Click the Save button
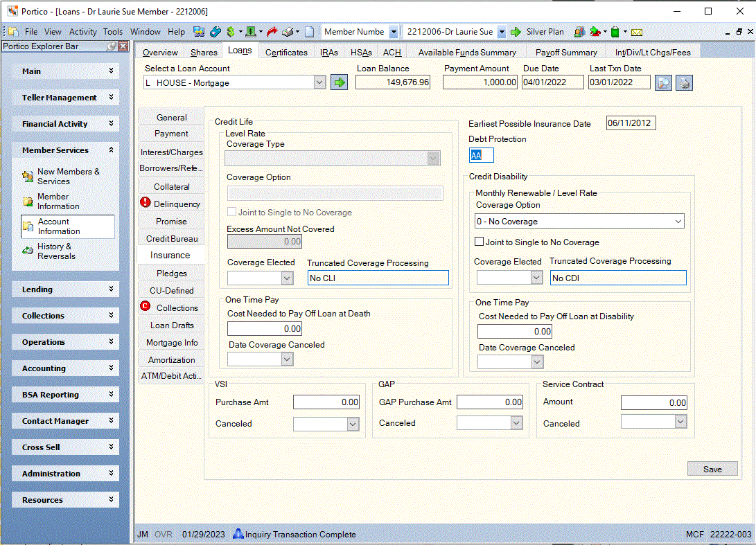This screenshot has width=756, height=545. tap(712, 469)
